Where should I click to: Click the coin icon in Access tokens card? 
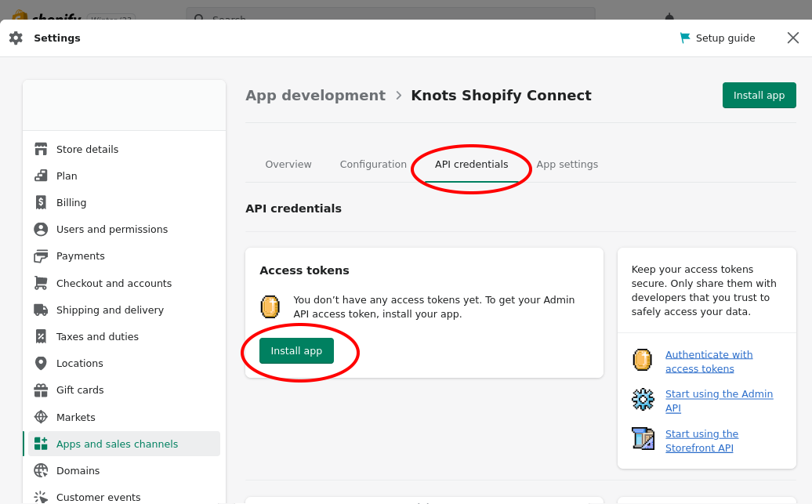270,306
